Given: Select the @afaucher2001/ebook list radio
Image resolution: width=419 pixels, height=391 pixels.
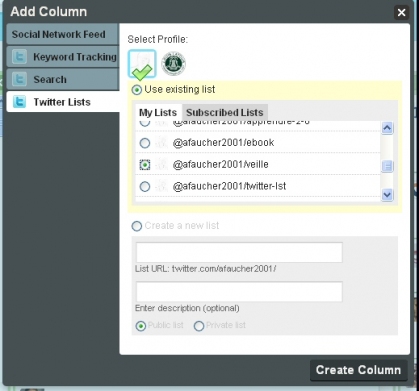Looking at the screenshot, I should pyautogui.click(x=145, y=143).
